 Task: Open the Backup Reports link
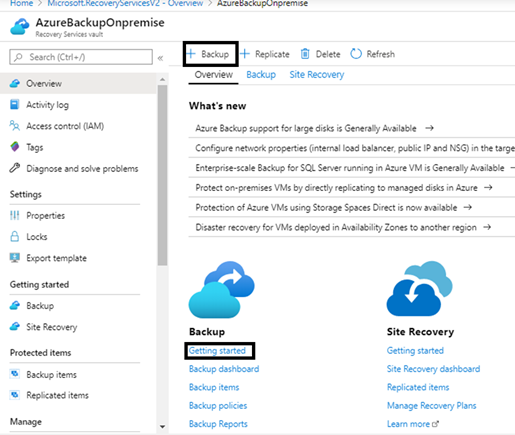pos(218,424)
